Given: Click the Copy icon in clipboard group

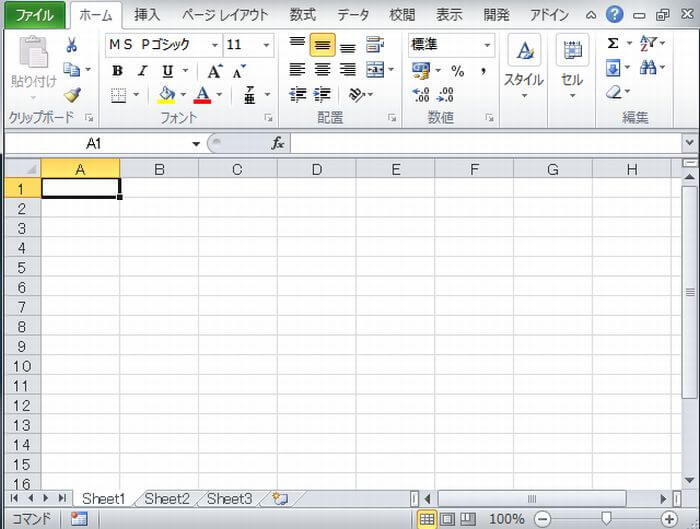Looking at the screenshot, I should [x=71, y=70].
